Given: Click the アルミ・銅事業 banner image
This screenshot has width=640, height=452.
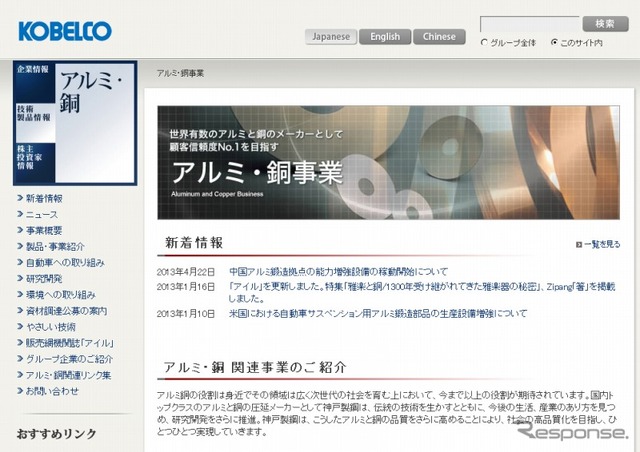Looking at the screenshot, I should point(389,163).
